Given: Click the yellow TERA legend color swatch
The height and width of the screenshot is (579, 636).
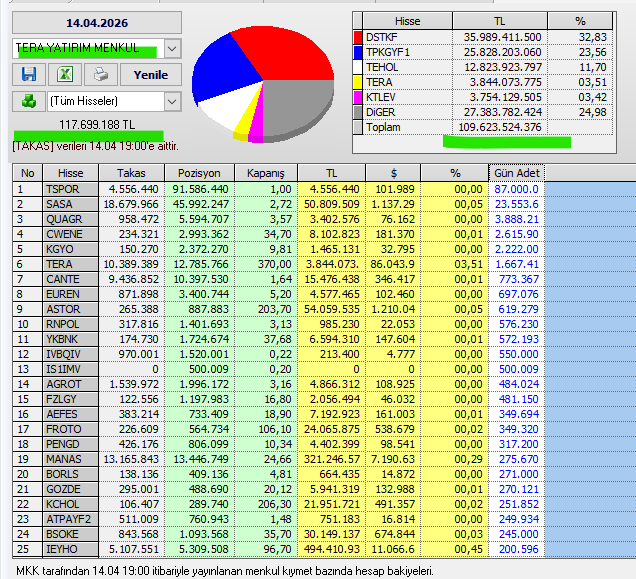Looking at the screenshot, I should click(358, 82).
